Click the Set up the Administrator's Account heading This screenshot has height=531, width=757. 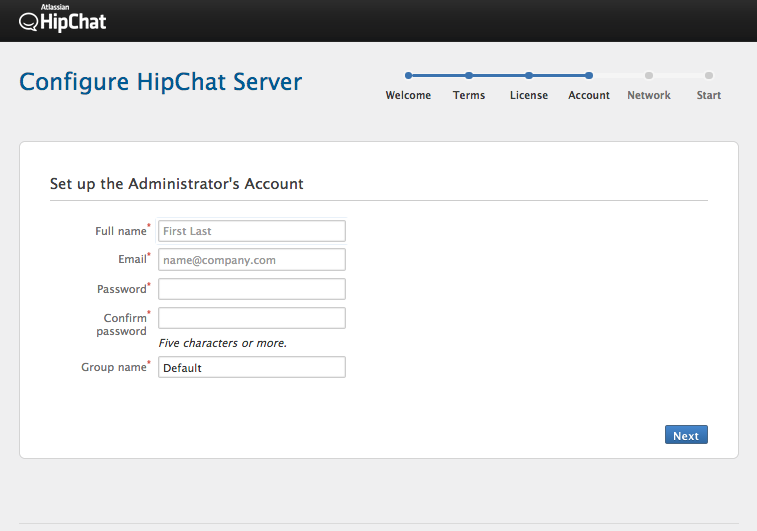pos(177,184)
